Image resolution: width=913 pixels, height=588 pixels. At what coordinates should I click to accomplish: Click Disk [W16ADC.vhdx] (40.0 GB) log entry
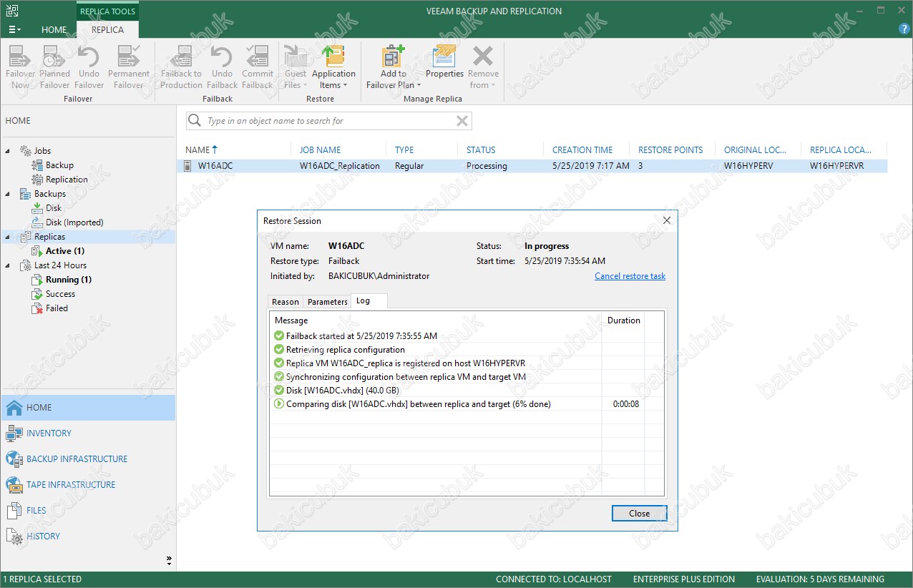coord(343,391)
